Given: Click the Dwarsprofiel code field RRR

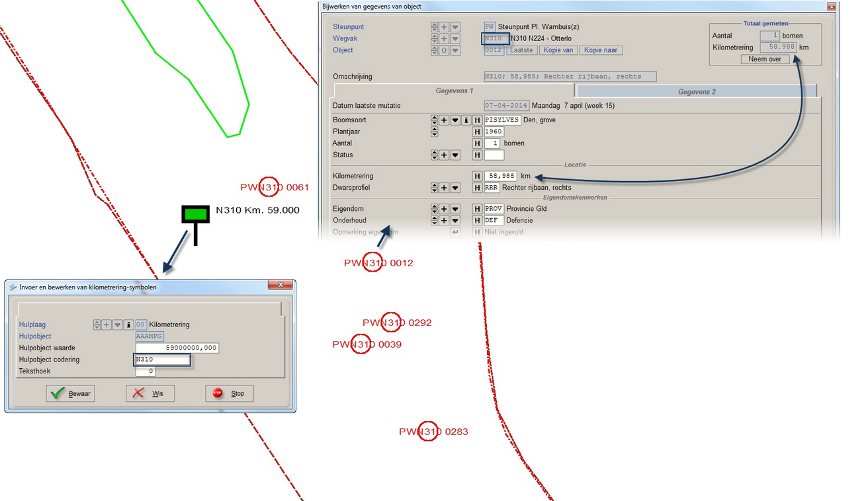Looking at the screenshot, I should [492, 188].
